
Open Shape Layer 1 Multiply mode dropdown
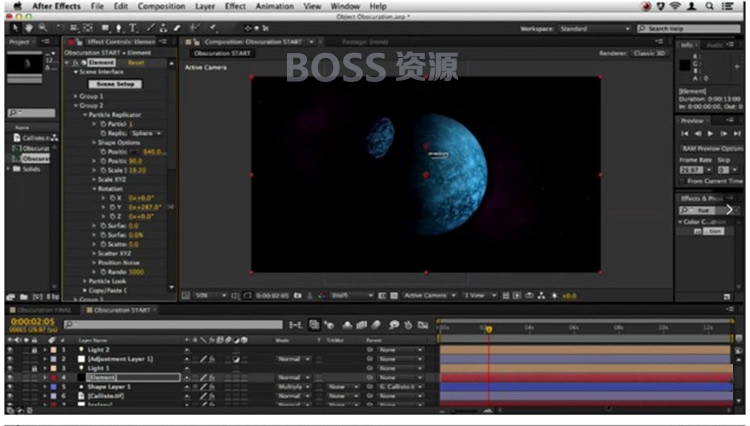pos(294,387)
